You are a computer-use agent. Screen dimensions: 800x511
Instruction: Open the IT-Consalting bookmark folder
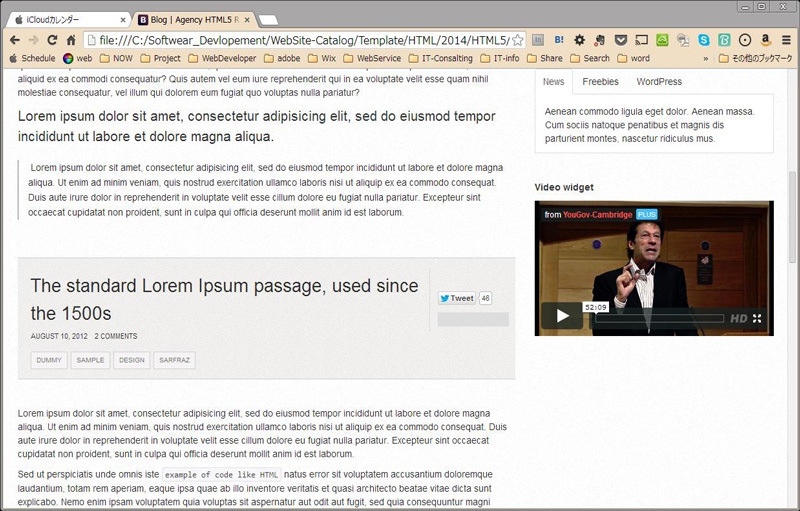[x=440, y=58]
